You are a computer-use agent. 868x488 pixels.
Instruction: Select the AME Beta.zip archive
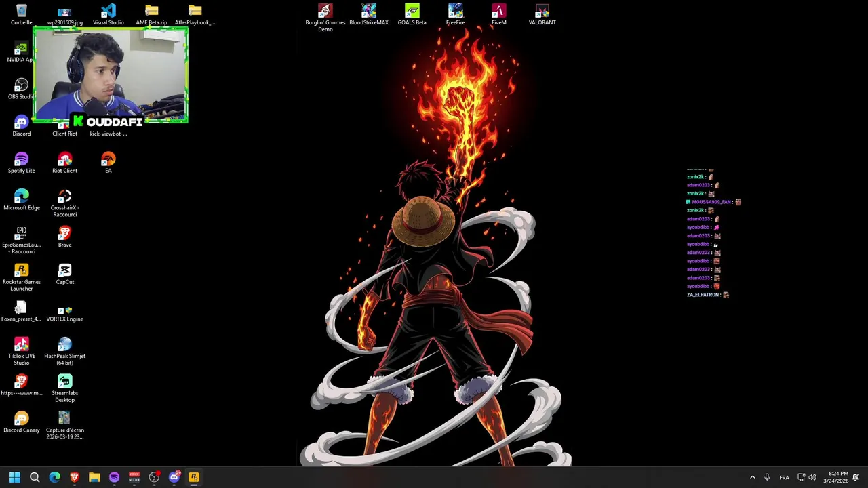pyautogui.click(x=152, y=15)
